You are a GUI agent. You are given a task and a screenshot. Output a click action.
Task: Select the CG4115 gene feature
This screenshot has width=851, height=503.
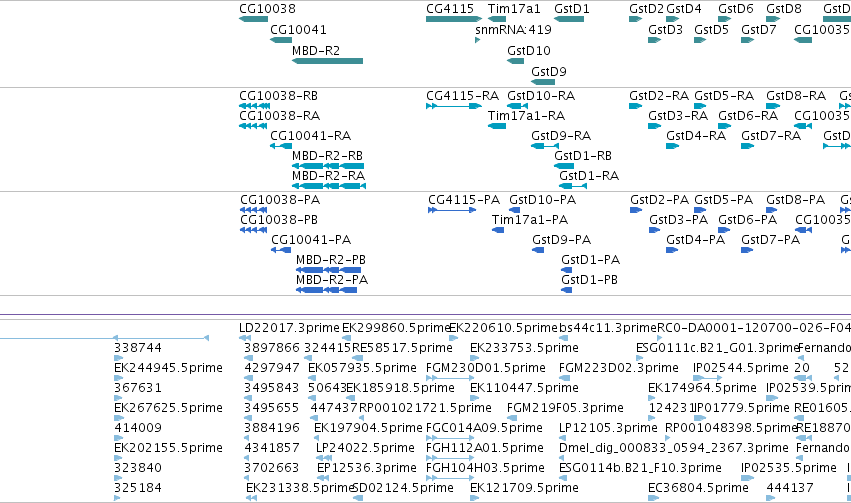click(454, 19)
